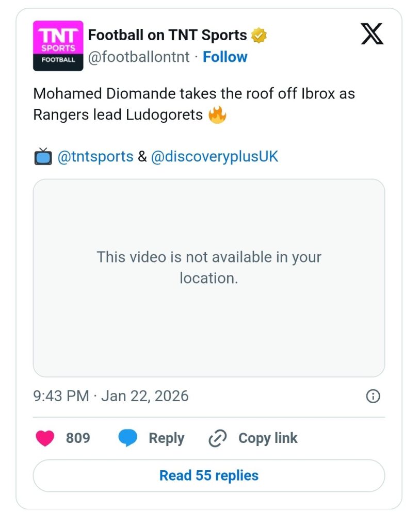Screen dimensions: 420x528
Task: Open the @discoveryplusUK mention link
Action: click(x=214, y=157)
